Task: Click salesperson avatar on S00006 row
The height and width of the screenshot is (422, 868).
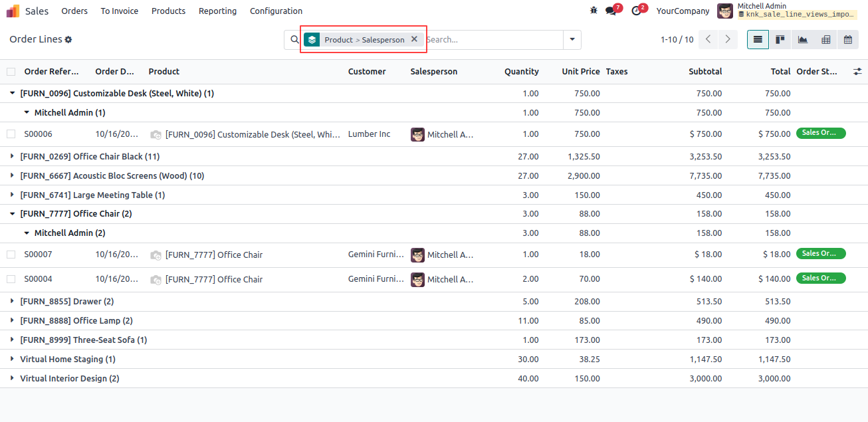Action: point(417,134)
